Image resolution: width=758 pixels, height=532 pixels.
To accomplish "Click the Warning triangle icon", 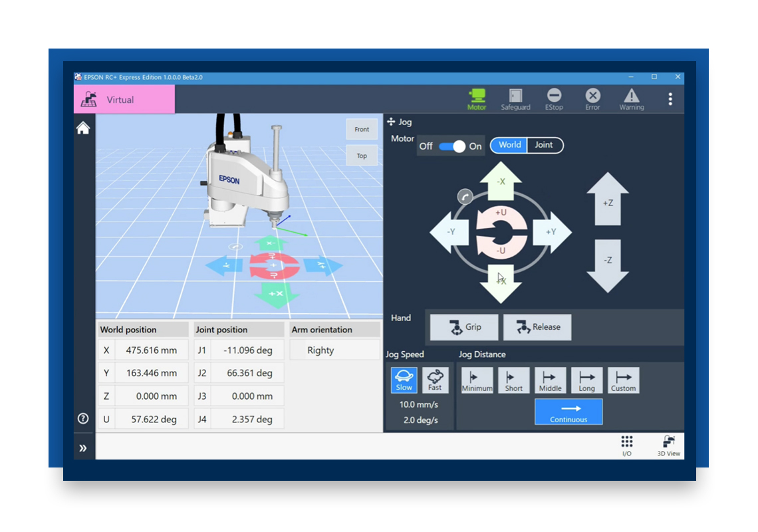I will point(631,99).
